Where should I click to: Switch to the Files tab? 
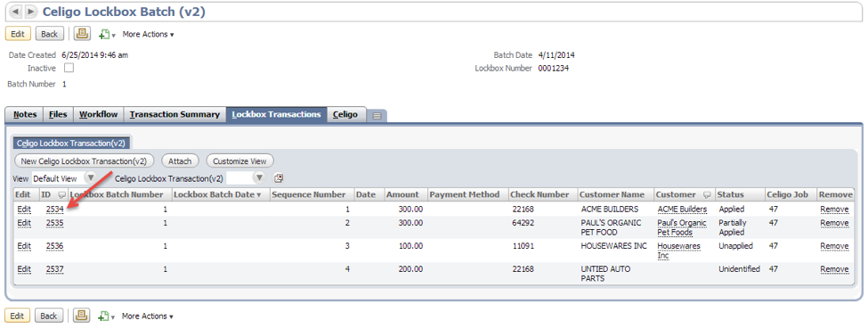[x=58, y=114]
